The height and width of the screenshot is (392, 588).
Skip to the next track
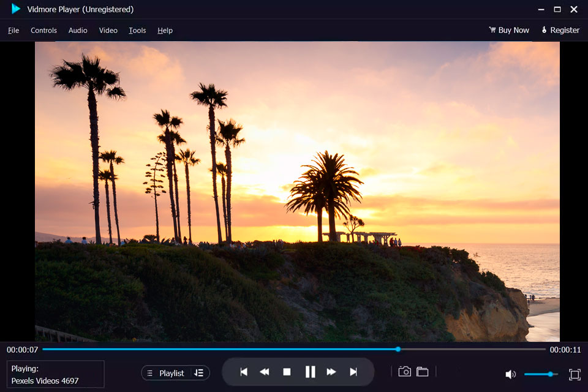coord(353,372)
